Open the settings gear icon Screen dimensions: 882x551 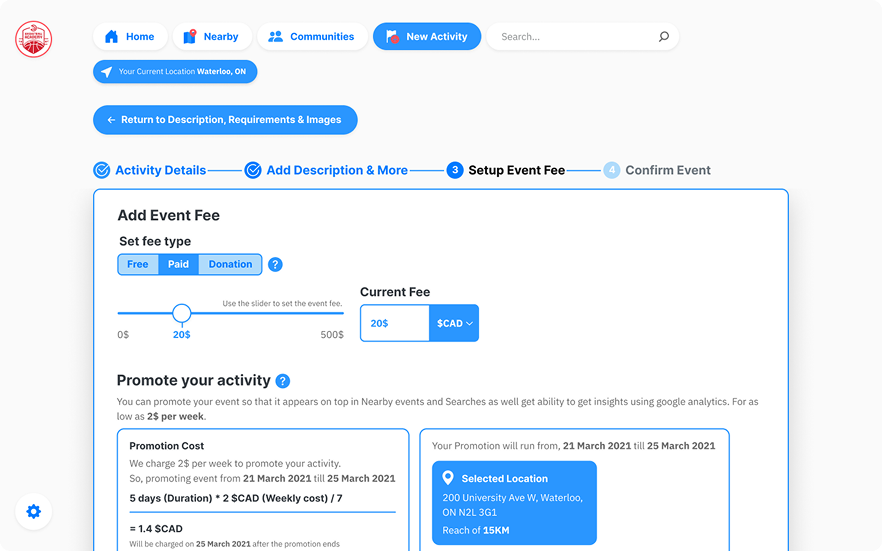click(x=33, y=512)
